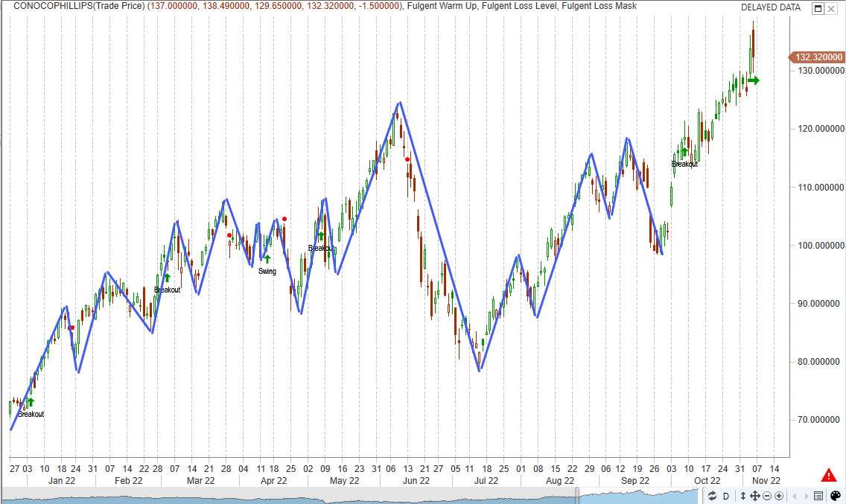Click the DELAYED DATA label
This screenshot has width=846, height=504.
click(x=771, y=7)
